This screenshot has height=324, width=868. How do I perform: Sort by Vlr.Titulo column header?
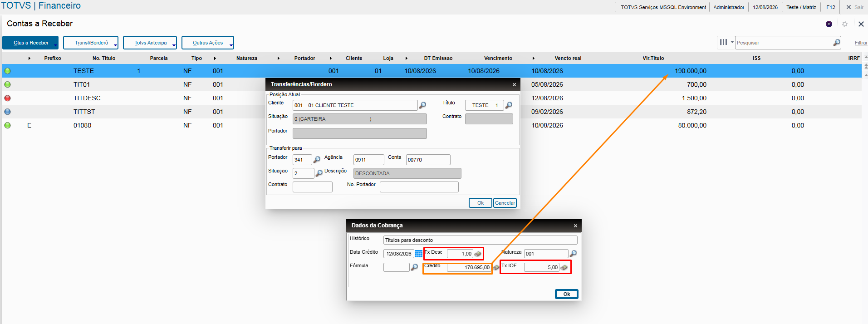click(653, 58)
